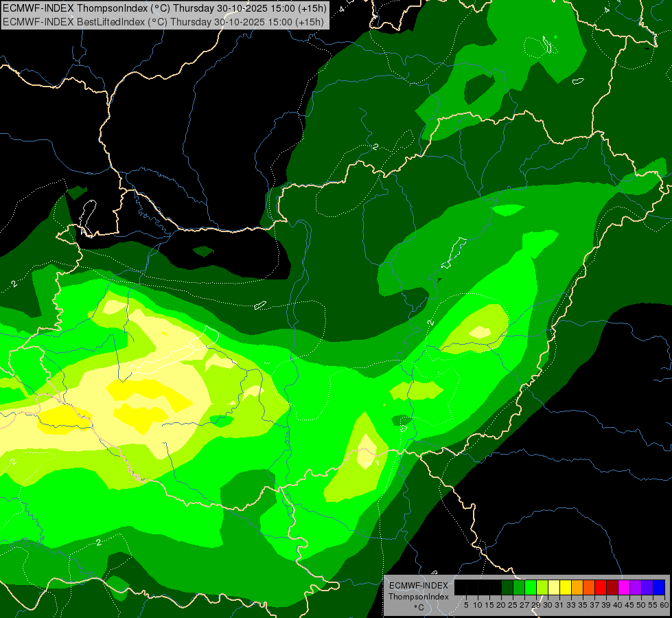Select the light orange 33–35 legend swatch

[x=577, y=587]
